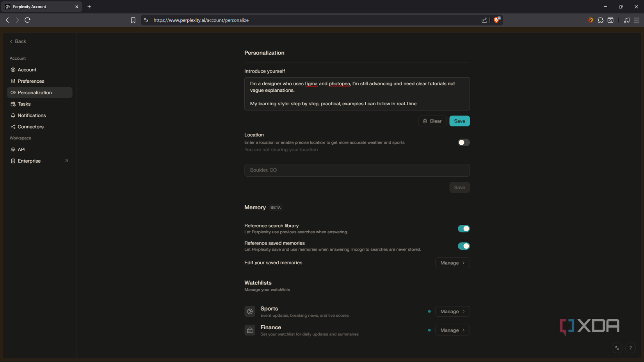
Task: Select Personalization in the sidebar
Action: (39, 92)
